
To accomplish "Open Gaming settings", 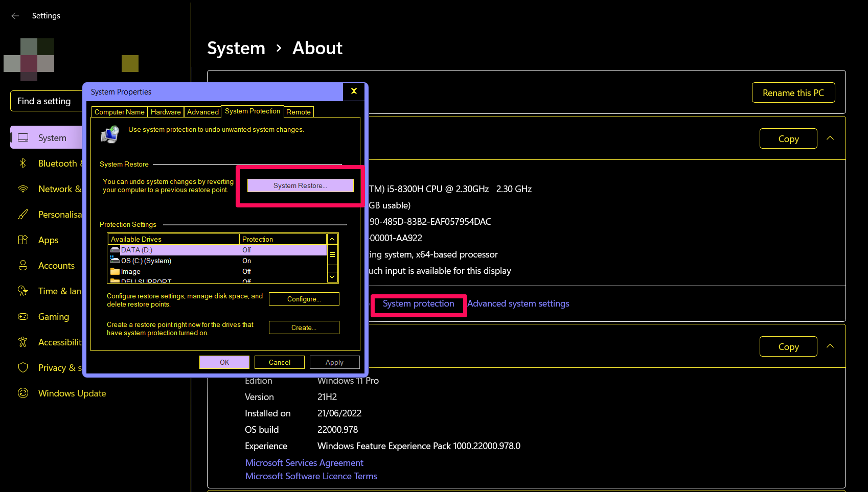I will click(x=47, y=317).
